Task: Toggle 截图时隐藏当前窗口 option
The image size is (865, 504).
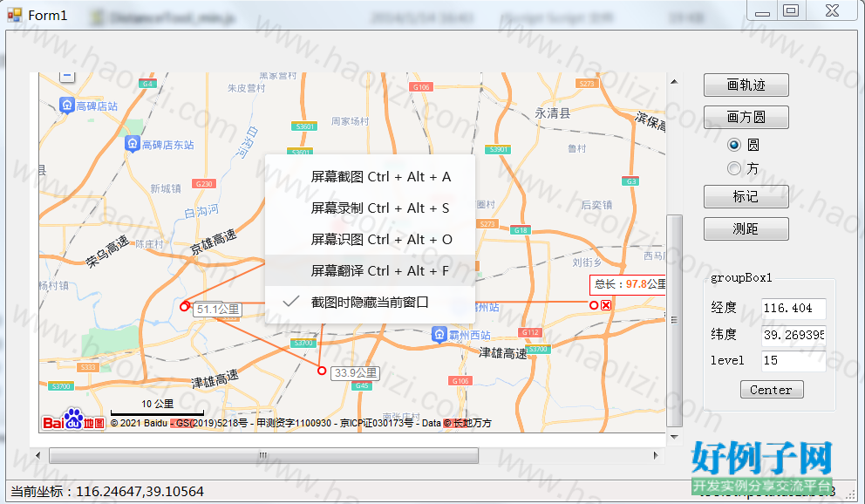Action: 371,303
